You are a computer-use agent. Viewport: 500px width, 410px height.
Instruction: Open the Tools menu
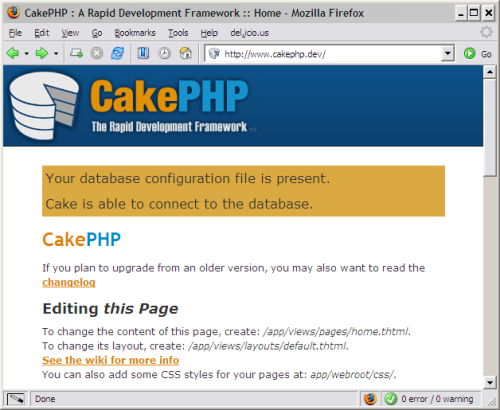click(x=178, y=33)
